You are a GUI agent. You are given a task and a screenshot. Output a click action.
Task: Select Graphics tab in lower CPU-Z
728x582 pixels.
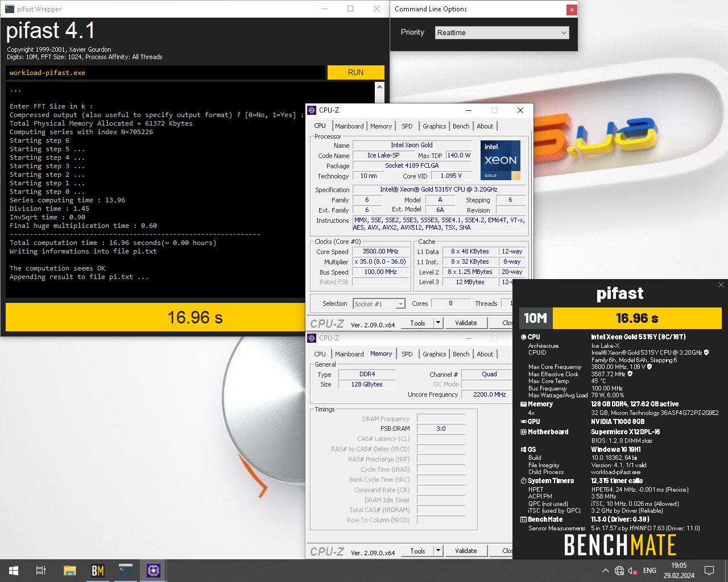[435, 354]
